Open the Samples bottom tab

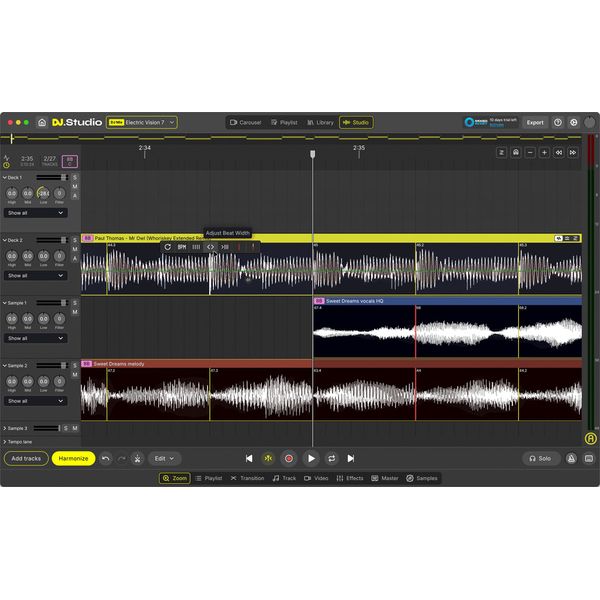[422, 478]
